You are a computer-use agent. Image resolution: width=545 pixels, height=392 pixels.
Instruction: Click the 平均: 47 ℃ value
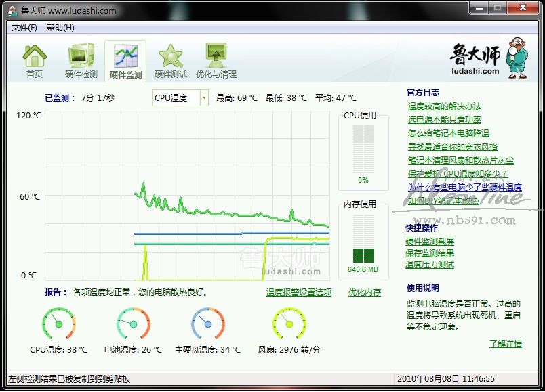(336, 98)
